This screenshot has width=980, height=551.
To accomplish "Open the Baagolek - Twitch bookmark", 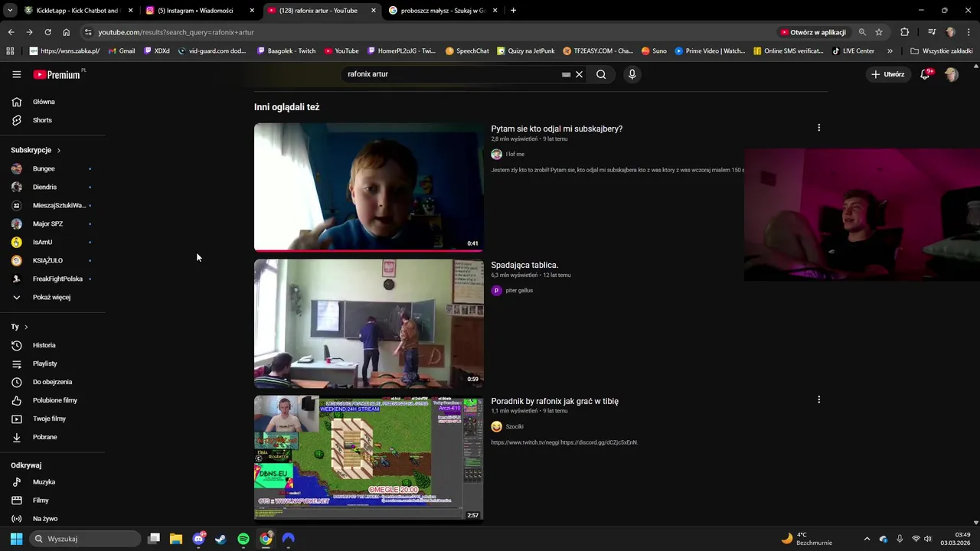I will pos(286,51).
